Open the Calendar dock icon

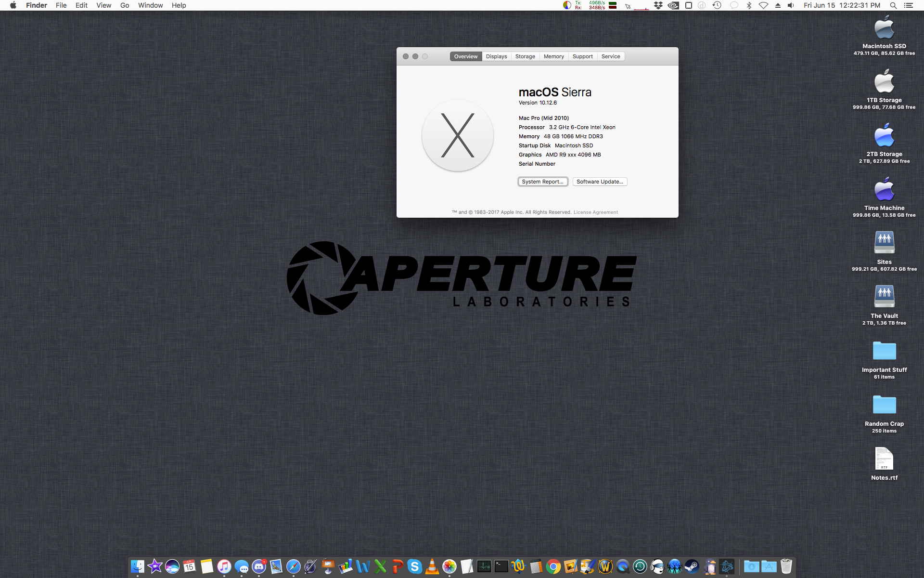190,567
